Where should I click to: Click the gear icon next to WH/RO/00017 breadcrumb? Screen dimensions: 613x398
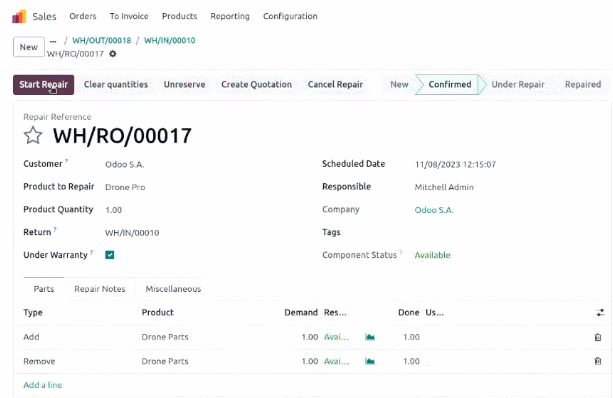coord(113,54)
